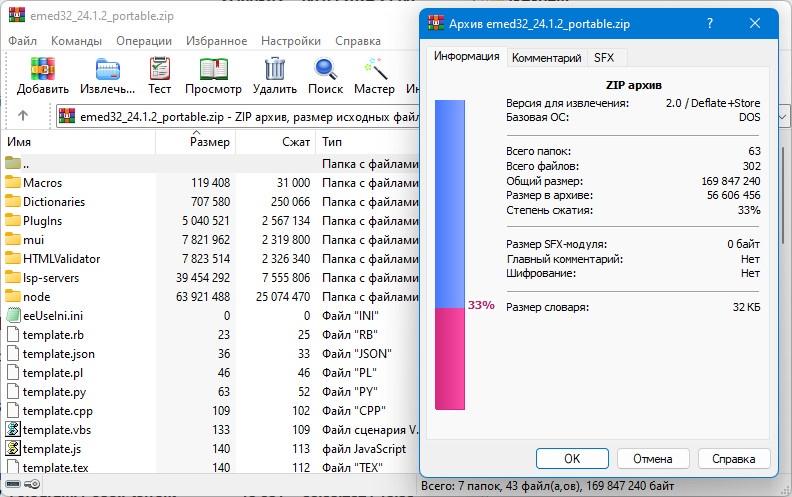Click the Добавить (Add) toolbar icon

[x=42, y=69]
